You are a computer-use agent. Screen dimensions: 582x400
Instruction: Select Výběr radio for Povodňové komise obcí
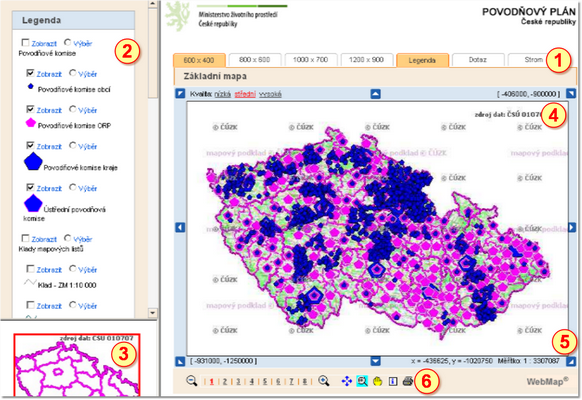(73, 73)
